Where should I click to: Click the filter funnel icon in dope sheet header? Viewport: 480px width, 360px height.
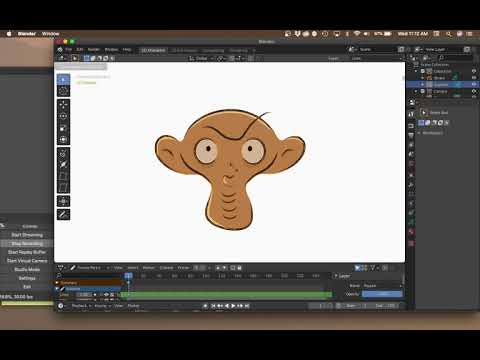click(x=373, y=268)
